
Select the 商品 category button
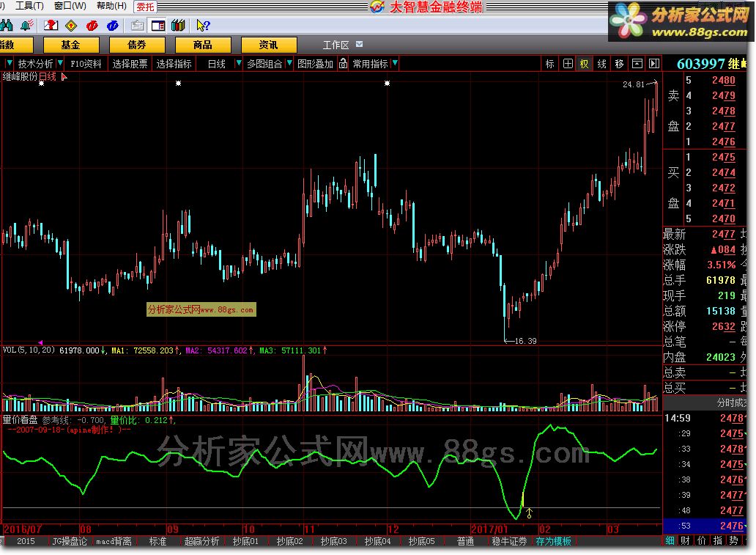[203, 45]
